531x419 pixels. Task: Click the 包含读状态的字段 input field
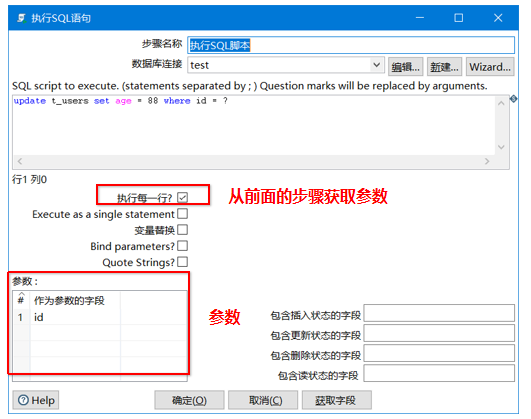[x=439, y=373]
